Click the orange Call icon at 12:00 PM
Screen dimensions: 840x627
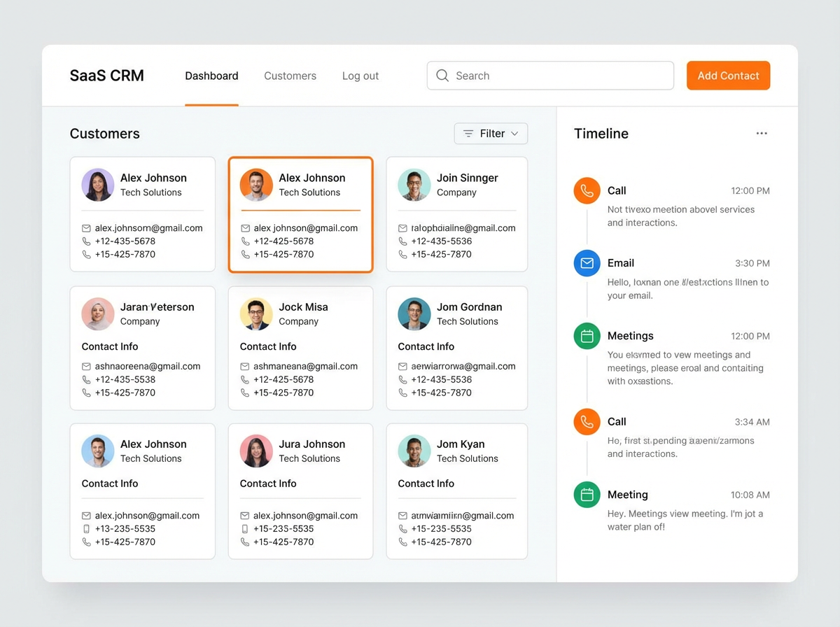pyautogui.click(x=587, y=190)
